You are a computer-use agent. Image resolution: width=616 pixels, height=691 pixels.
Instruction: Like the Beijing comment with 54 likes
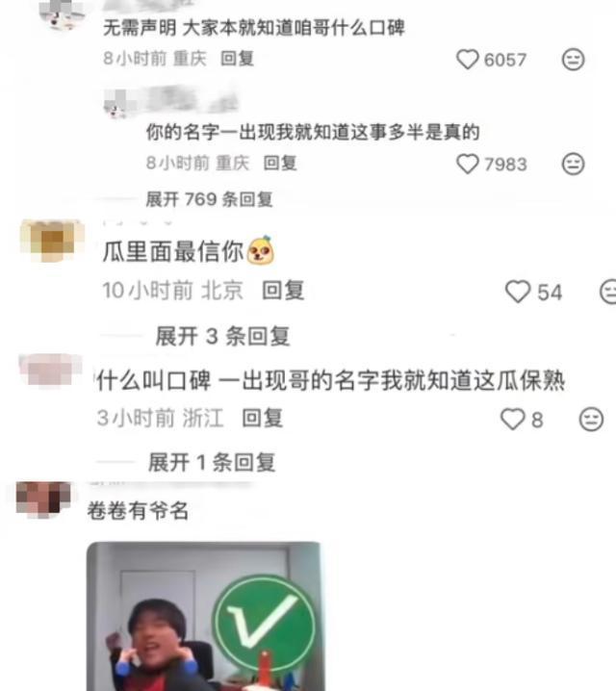[518, 292]
